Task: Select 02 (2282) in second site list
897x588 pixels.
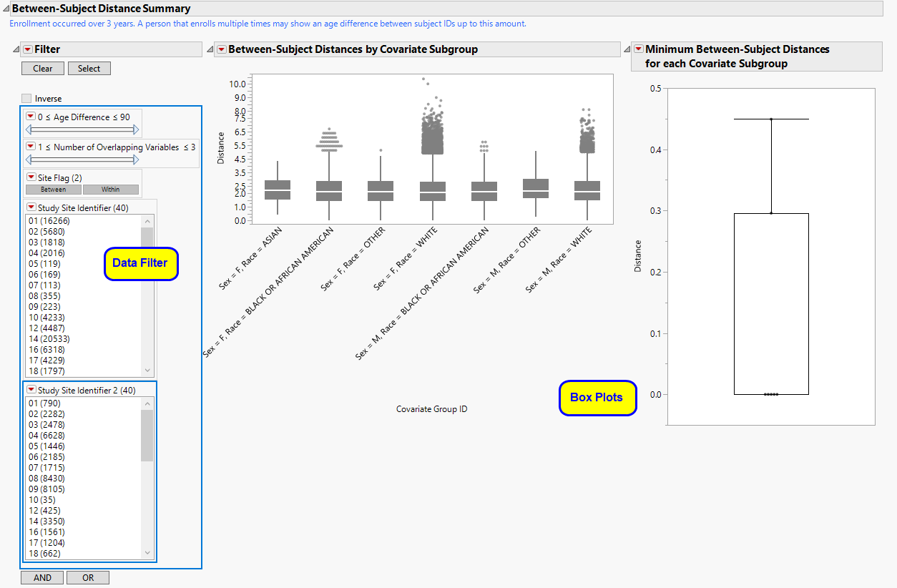Action: [46, 414]
